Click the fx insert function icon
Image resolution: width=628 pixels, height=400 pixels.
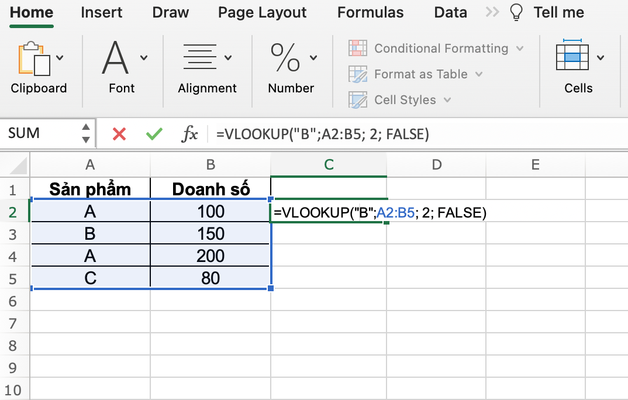[x=189, y=134]
